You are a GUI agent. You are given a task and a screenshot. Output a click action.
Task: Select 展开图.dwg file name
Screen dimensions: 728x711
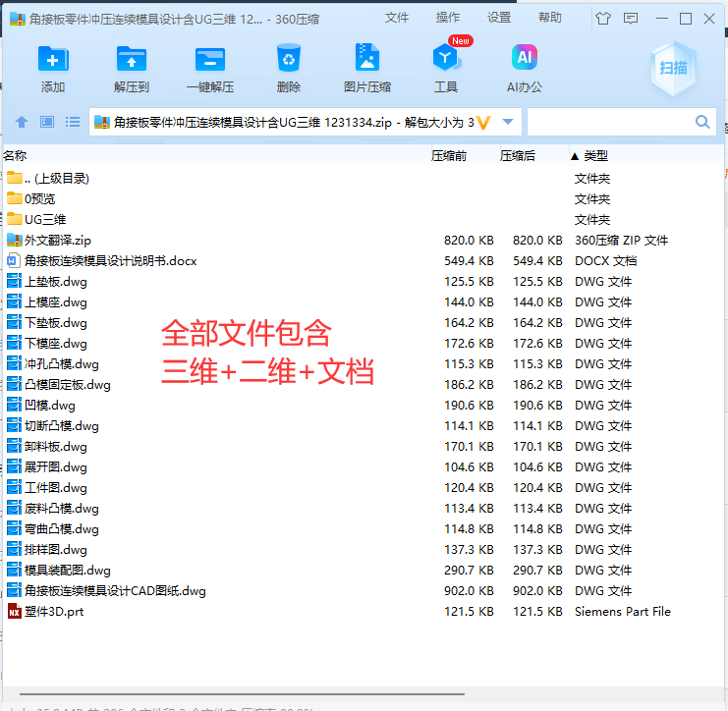tap(56, 466)
